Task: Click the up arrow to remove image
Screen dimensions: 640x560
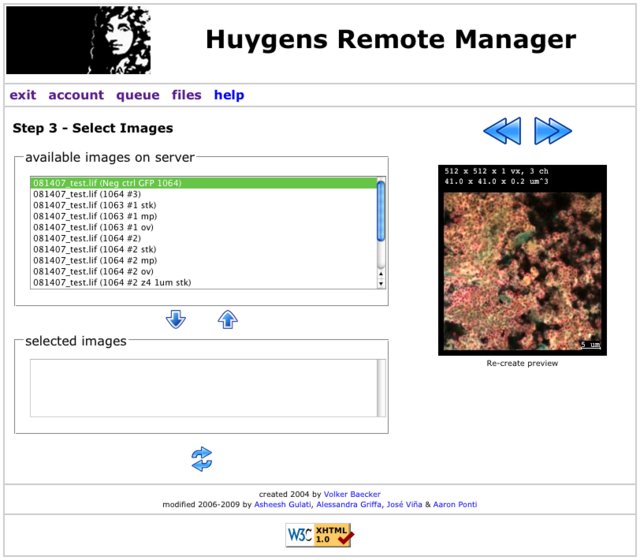Action: [x=228, y=320]
